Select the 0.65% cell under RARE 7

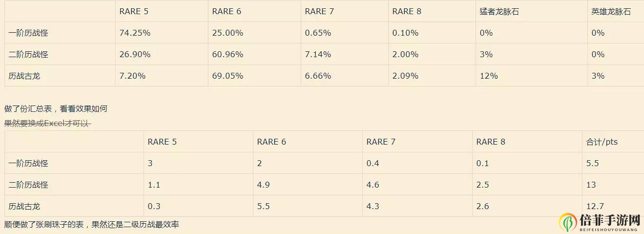tap(318, 33)
